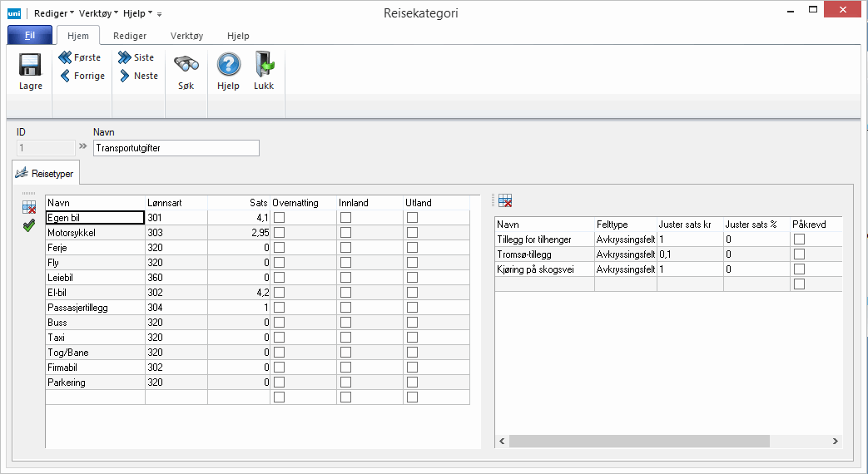Jump to last record with Siste
The image size is (868, 474).
[136, 58]
